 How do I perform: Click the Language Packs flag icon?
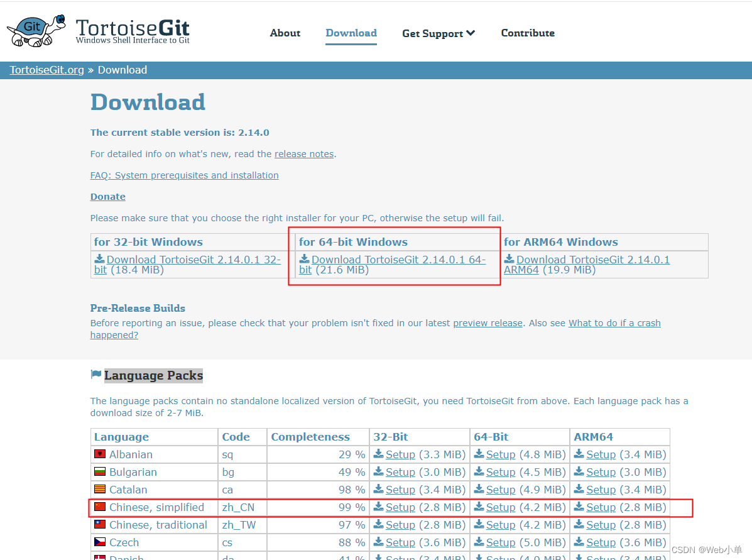pyautogui.click(x=96, y=375)
